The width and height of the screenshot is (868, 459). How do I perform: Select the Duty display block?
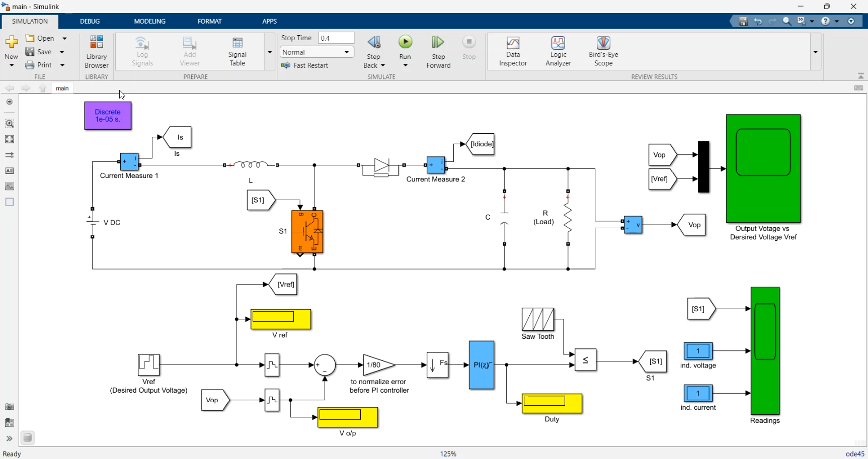click(x=552, y=404)
